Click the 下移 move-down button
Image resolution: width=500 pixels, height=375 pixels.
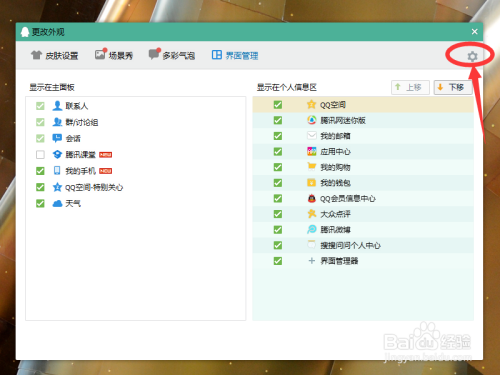pyautogui.click(x=453, y=87)
